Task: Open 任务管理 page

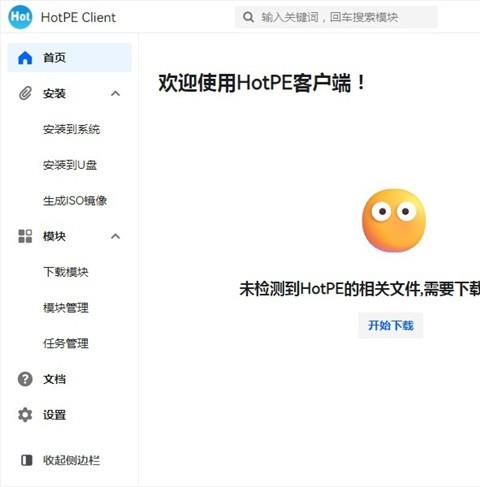Action: click(x=66, y=343)
